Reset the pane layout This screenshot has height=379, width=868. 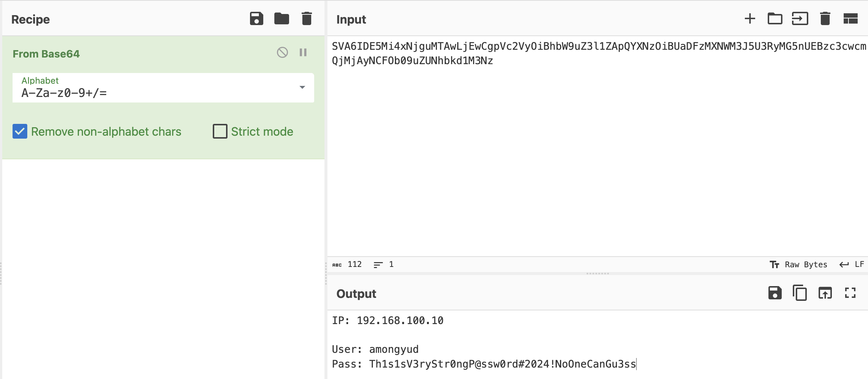coord(850,19)
